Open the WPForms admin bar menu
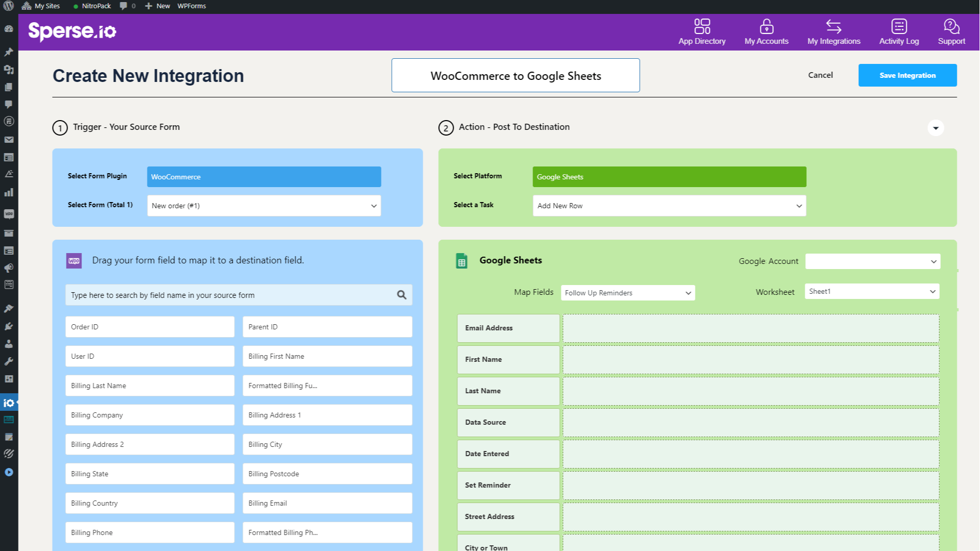This screenshot has width=980, height=551. [191, 6]
